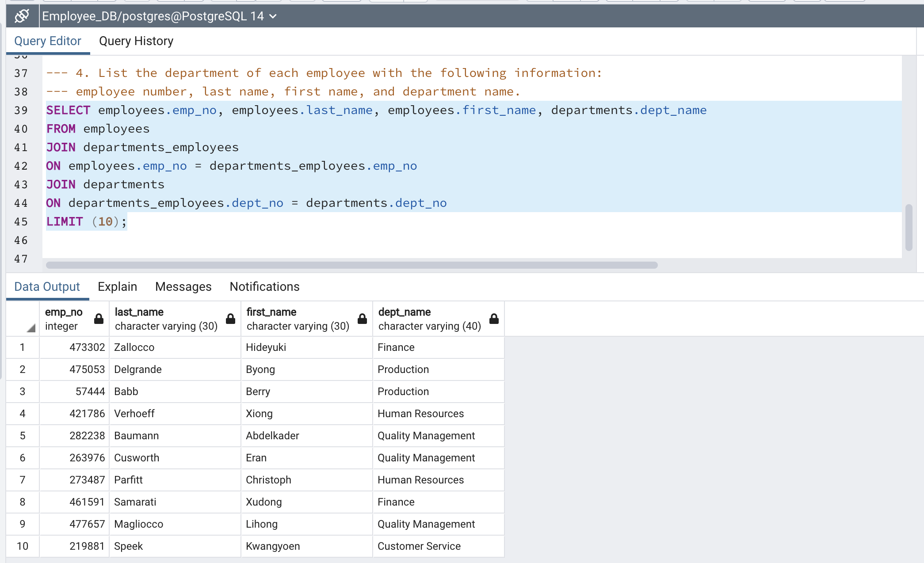Click the FROM employees line in editor

point(98,129)
